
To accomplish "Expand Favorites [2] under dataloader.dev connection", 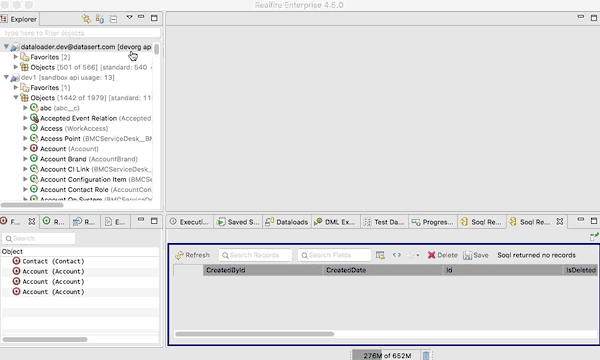I will (x=16, y=57).
